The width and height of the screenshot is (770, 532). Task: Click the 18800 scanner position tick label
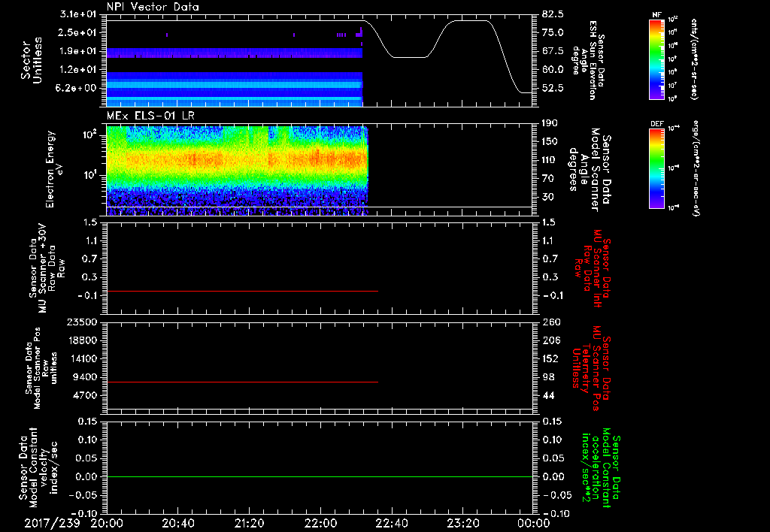click(x=83, y=340)
